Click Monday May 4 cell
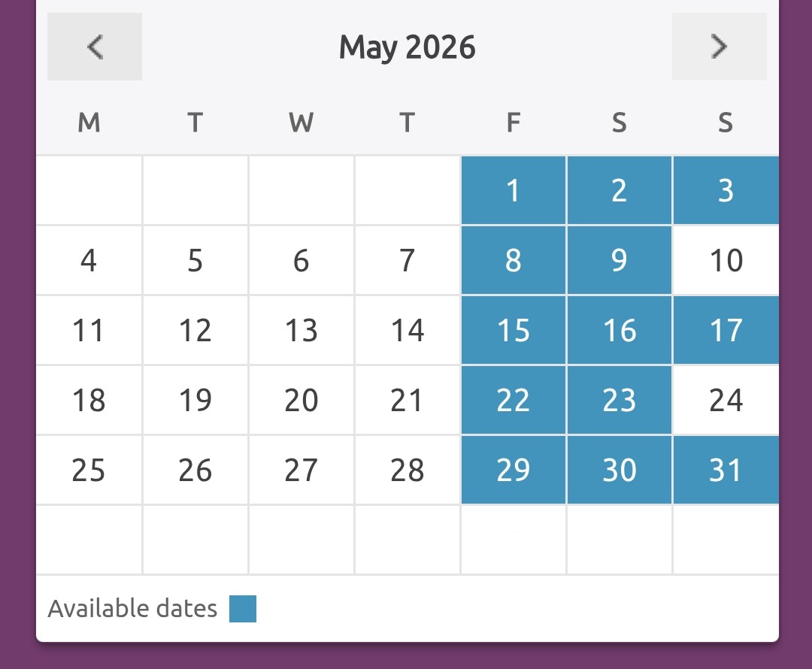The height and width of the screenshot is (669, 812). [x=89, y=261]
